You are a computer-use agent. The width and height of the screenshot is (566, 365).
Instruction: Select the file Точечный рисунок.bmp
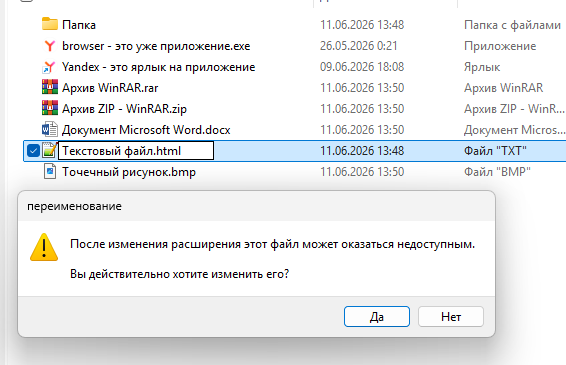coord(129,172)
